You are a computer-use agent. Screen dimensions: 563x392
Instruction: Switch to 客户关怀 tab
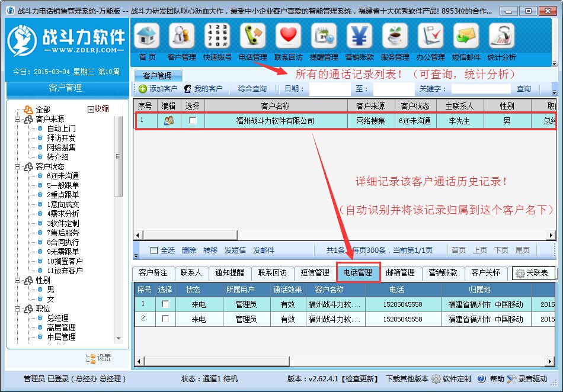(485, 273)
